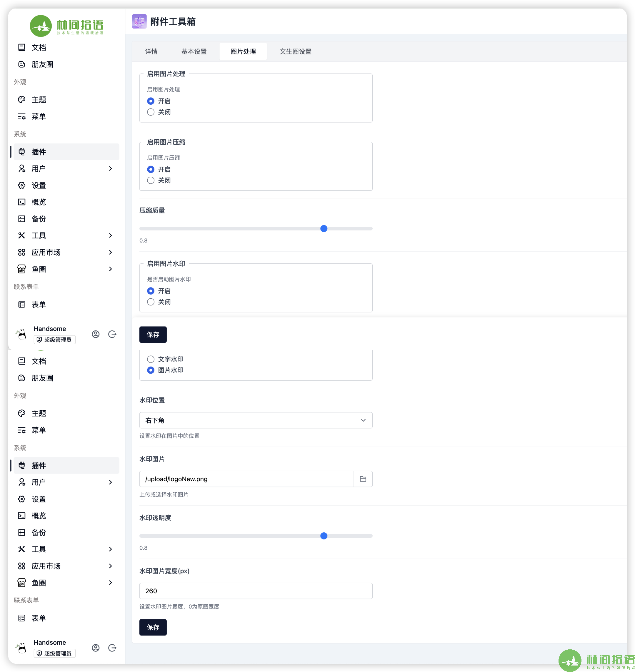Click the 水印图片宽度 input field
The height and width of the screenshot is (672, 635).
click(256, 591)
